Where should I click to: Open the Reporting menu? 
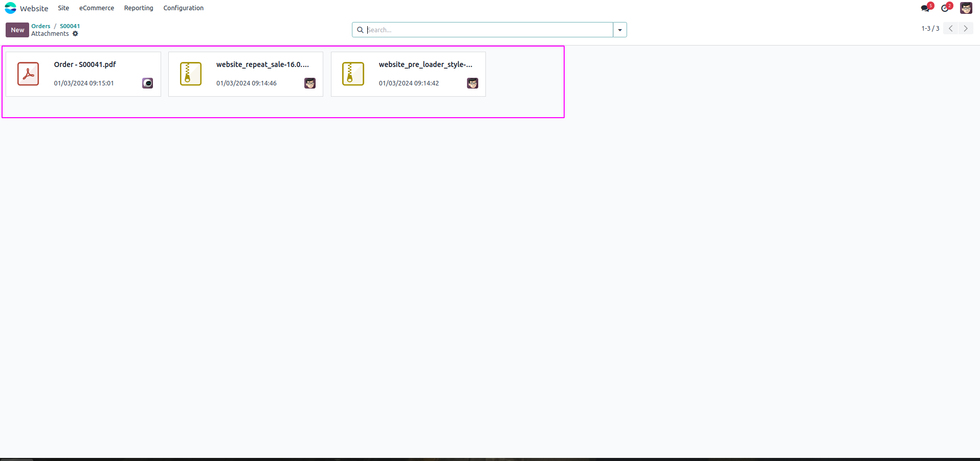(139, 8)
